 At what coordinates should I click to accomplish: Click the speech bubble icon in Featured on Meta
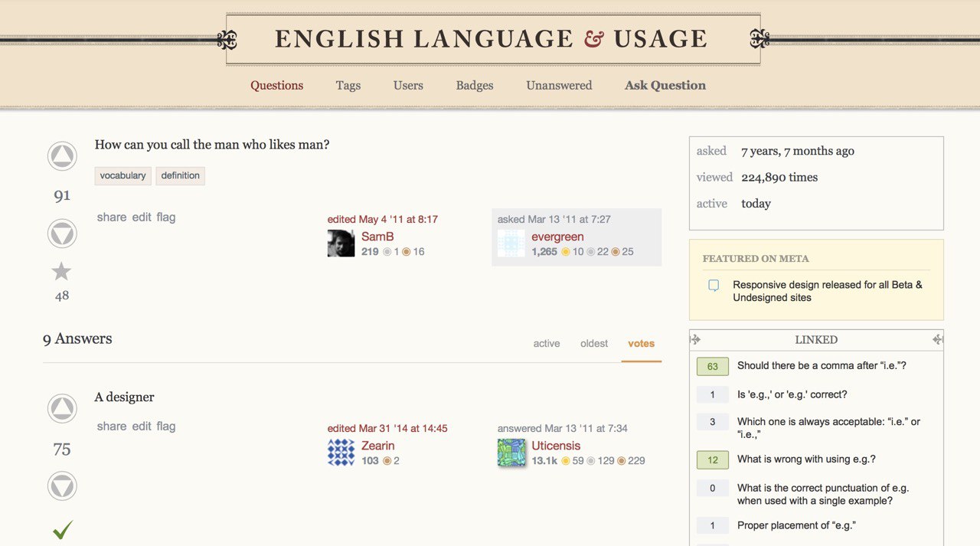click(714, 286)
